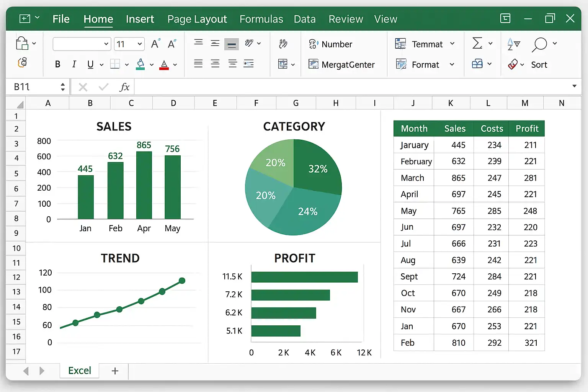Switch to the Formulas tab
Viewport: 588px width, 392px height.
point(261,19)
